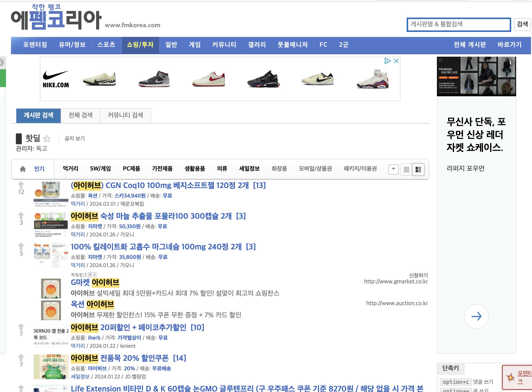Click the Musinsa ad arrow button
Screen dimensions: 532x392
coord(476,316)
